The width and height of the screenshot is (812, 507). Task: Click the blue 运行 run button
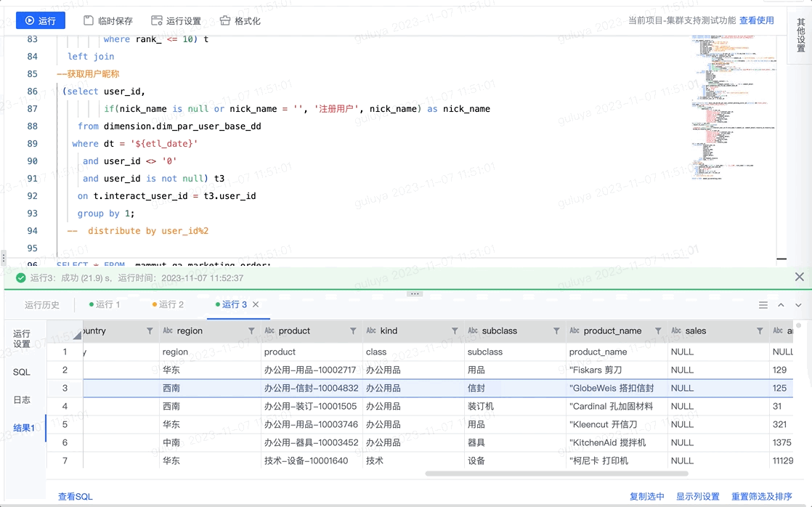41,21
